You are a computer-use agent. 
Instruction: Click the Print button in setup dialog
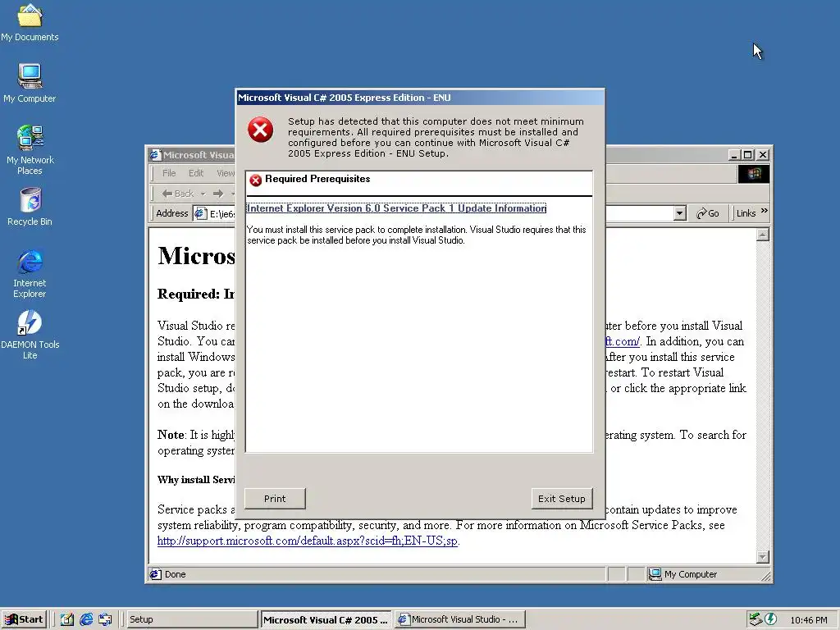pos(275,498)
